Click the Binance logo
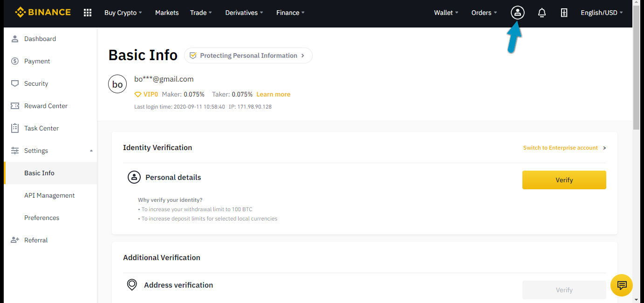This screenshot has width=644, height=303. click(x=43, y=13)
